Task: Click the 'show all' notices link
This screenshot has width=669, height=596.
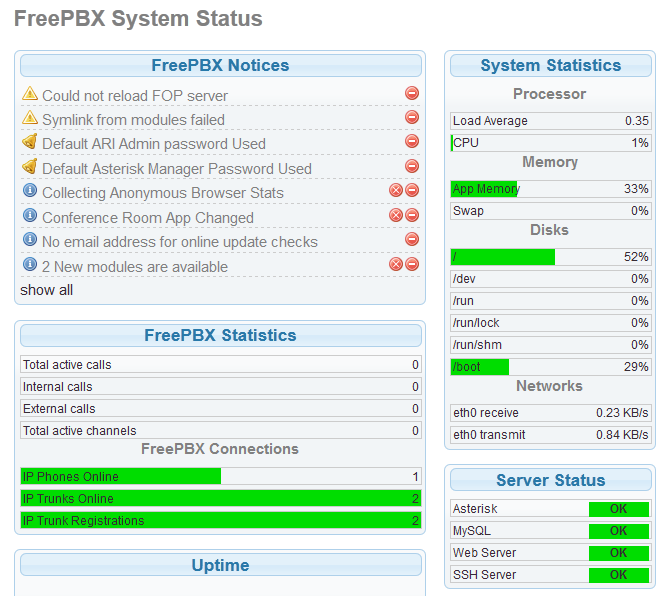Action: point(47,290)
